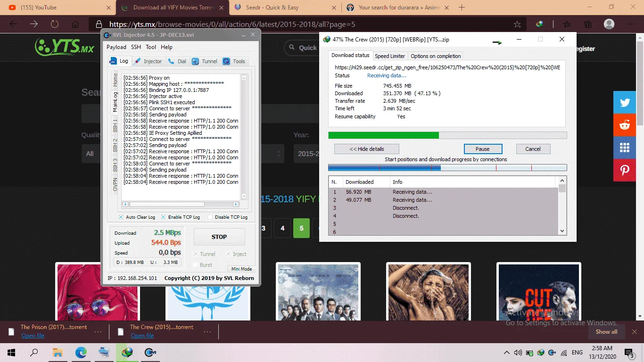Open the notifications action center
The image size is (644, 362).
tap(629, 352)
